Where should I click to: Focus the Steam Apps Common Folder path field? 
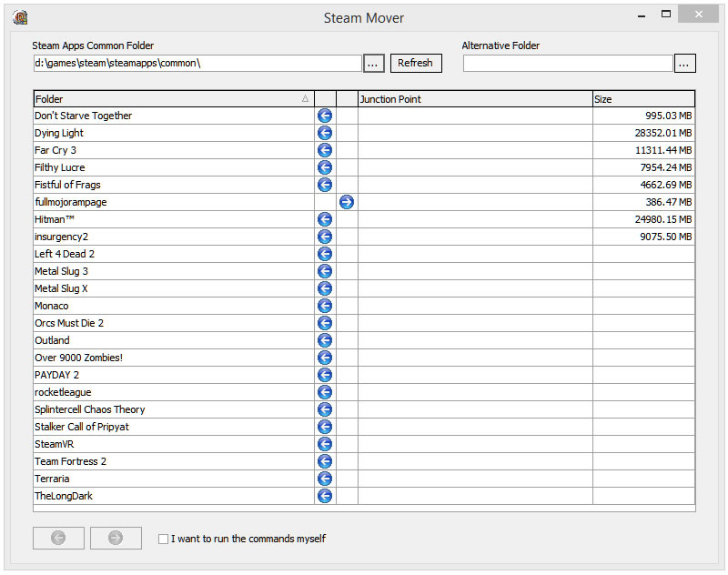pyautogui.click(x=197, y=63)
